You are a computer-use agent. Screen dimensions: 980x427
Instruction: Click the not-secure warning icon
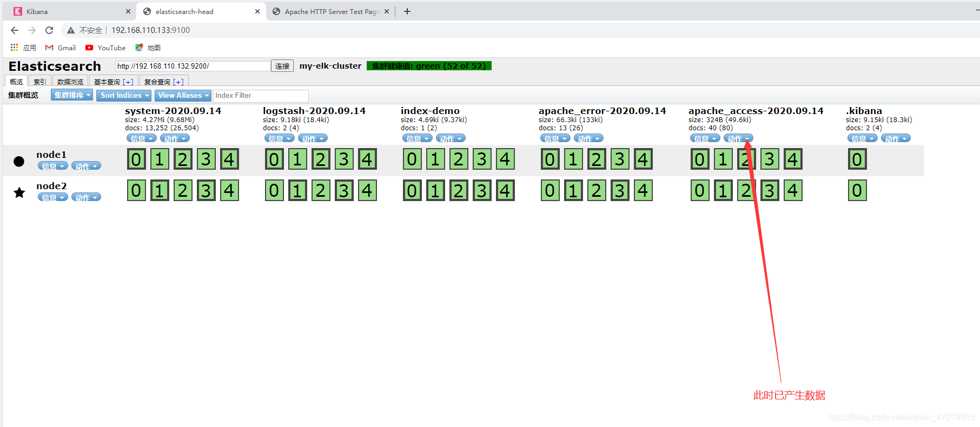(71, 30)
